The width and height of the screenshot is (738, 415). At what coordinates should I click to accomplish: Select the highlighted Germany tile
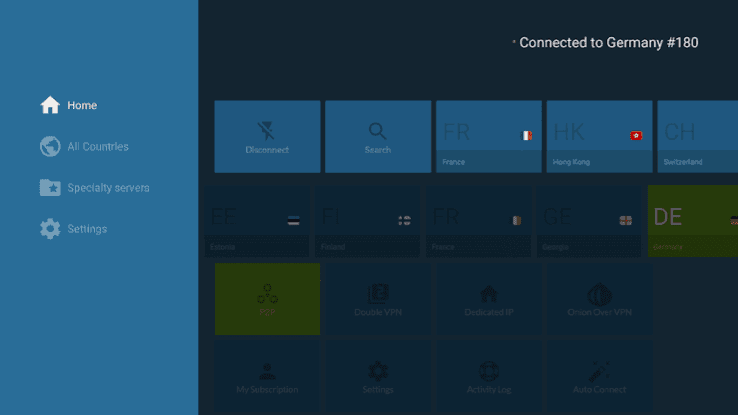(692, 222)
